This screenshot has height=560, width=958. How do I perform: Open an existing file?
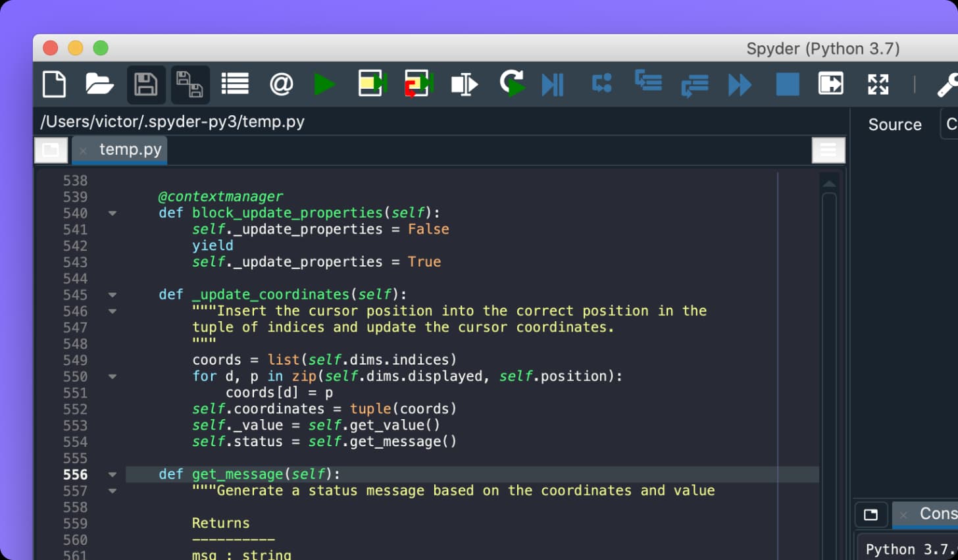point(99,84)
